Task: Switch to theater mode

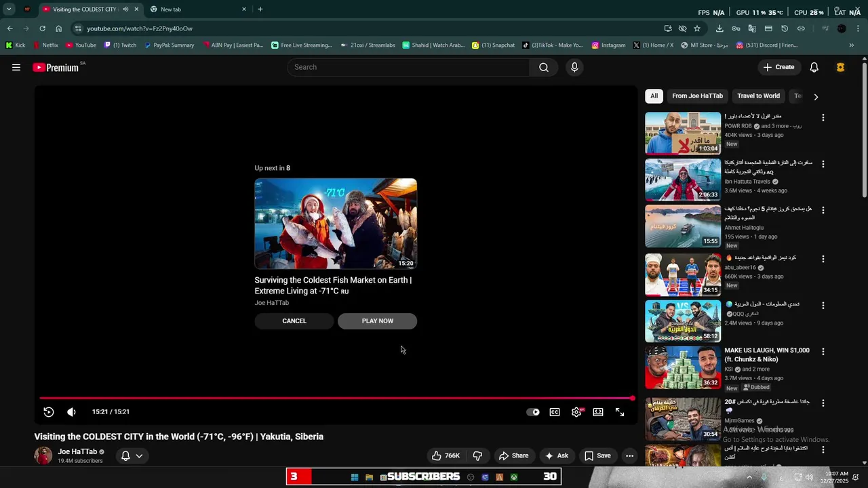Action: pos(598,412)
